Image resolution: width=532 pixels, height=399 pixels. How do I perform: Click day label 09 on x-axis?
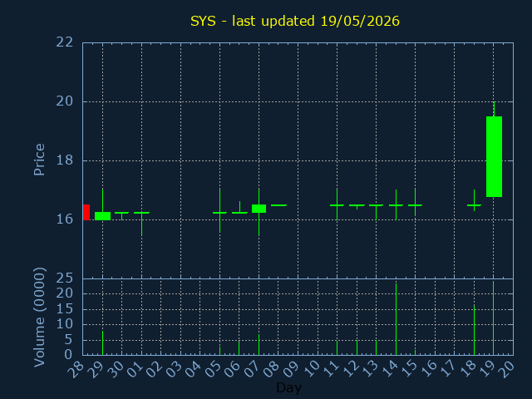[291, 369]
